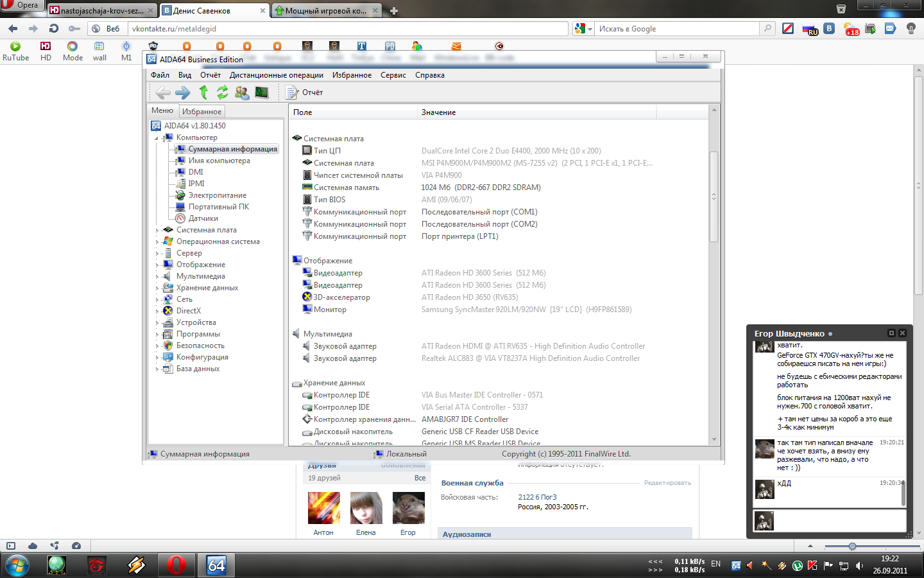
Task: Click the Samsung SyncMaster monitor link
Action: (x=526, y=310)
